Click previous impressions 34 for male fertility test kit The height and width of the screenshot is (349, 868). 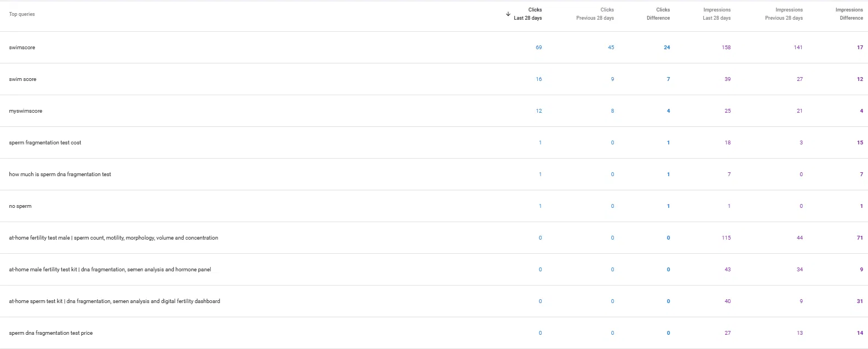click(x=800, y=270)
